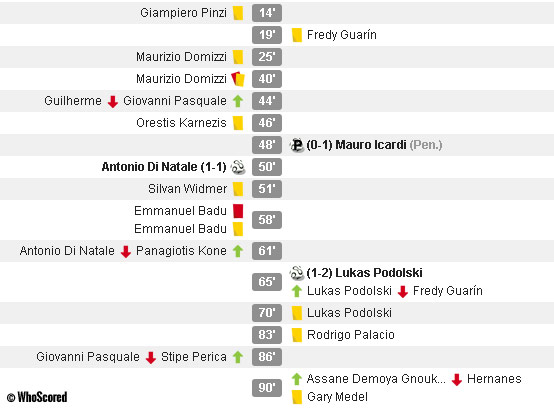Open Assane Demoya Gnouk... truncated player name
554x408 pixels.
tap(376, 379)
